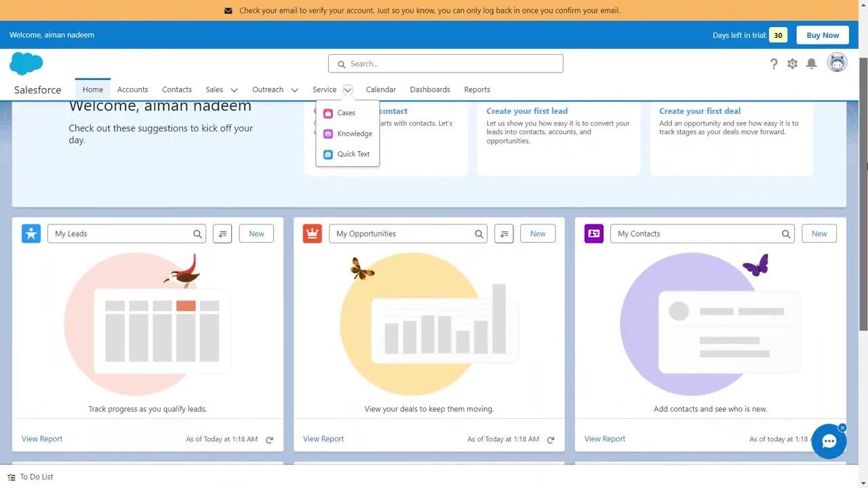Click the My Contacts card icon
This screenshot has width=868, height=488.
pos(594,234)
